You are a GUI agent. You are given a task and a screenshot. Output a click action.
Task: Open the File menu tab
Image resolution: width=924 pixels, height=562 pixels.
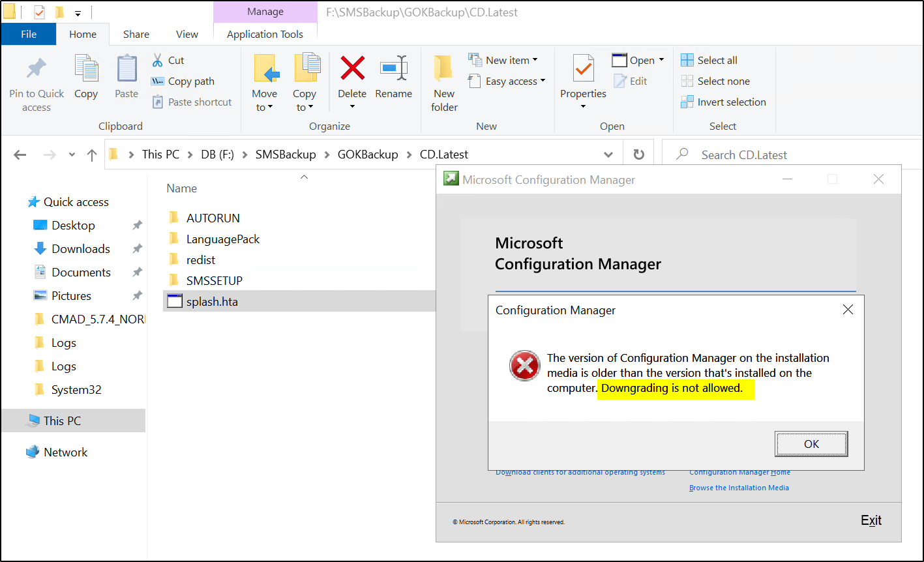[x=29, y=34]
